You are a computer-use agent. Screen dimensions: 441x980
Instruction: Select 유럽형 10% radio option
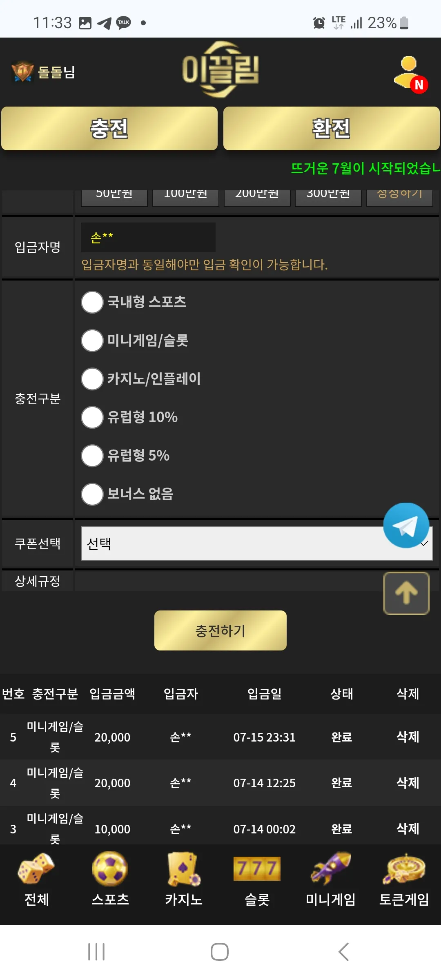pyautogui.click(x=92, y=417)
